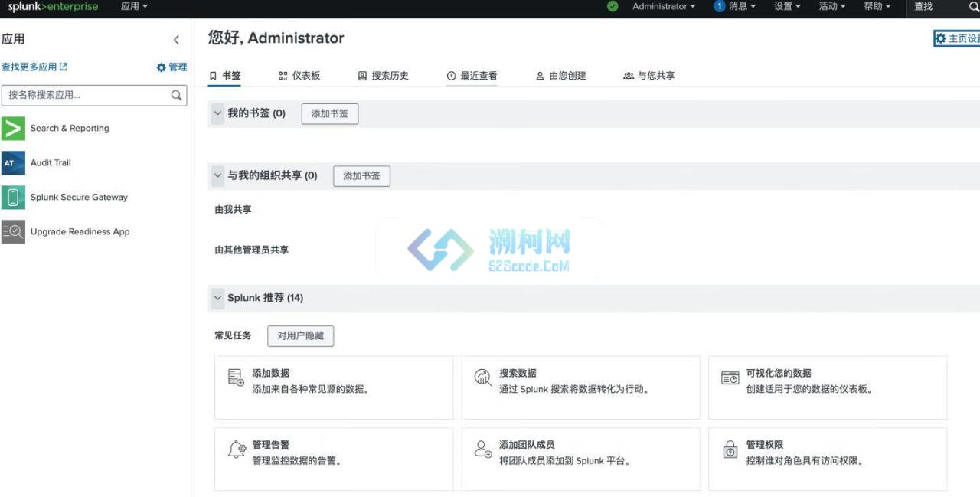This screenshot has height=497, width=980.
Task: Click the gear icon next to 管理
Action: tap(161, 67)
